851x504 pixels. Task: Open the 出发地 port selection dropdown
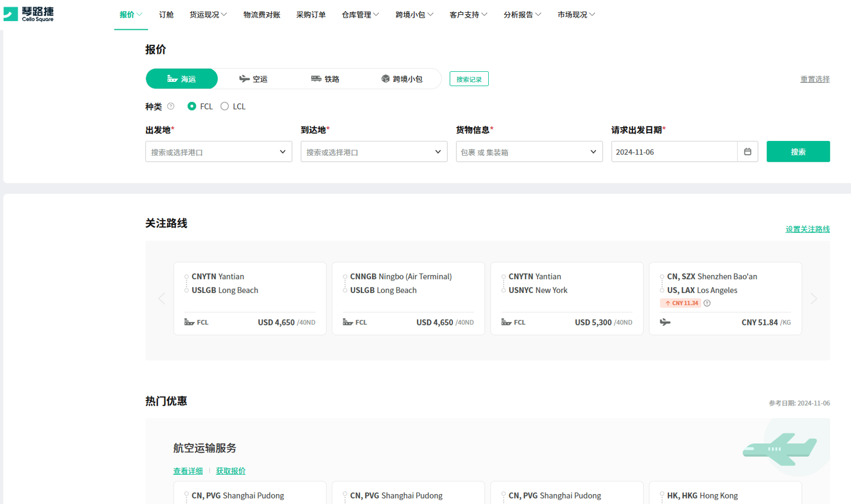click(x=218, y=151)
